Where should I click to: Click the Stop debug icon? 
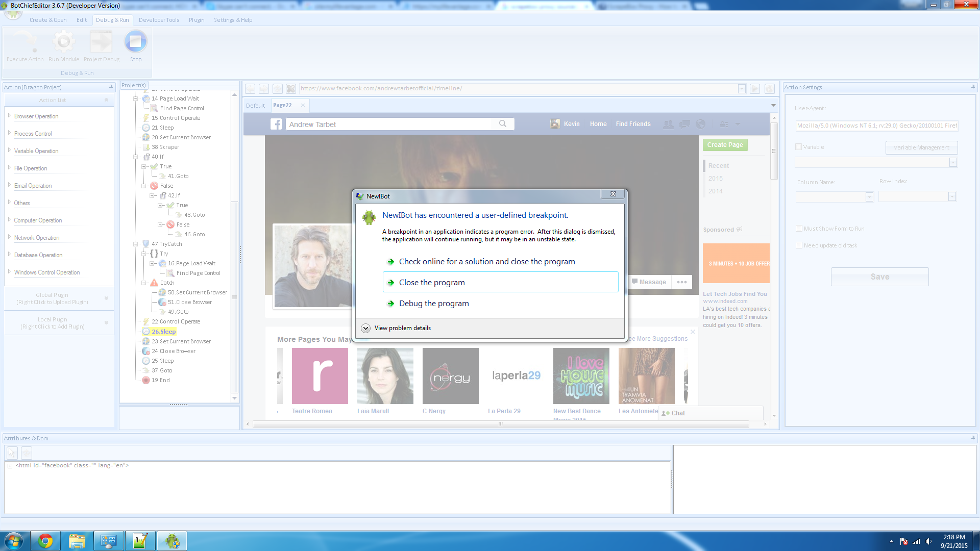click(135, 42)
